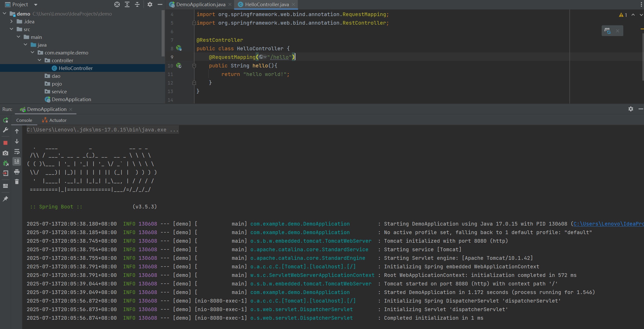Screen dimensions: 644x329
Task: Open the C:\Users\Lenovo\IdeaPro path link in console
Action: (x=608, y=224)
